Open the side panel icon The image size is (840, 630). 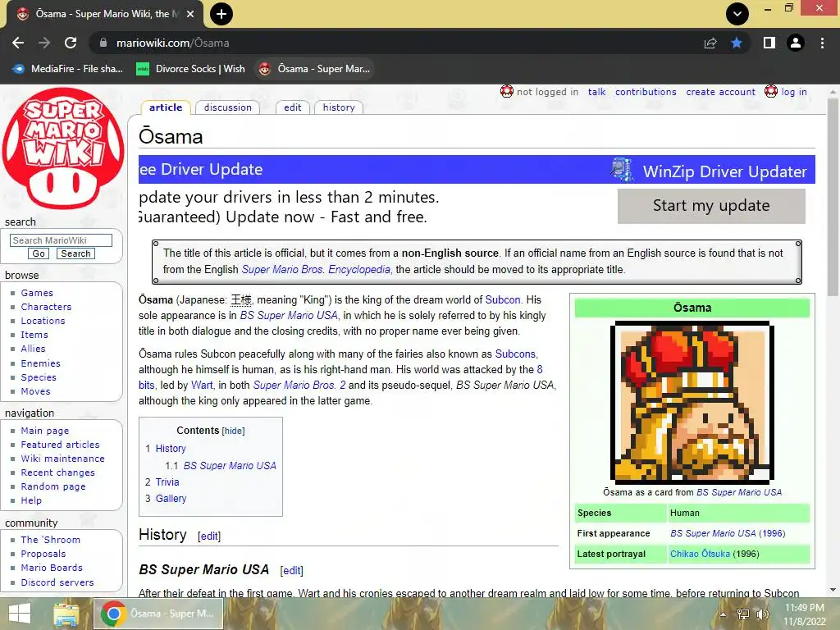click(x=769, y=43)
